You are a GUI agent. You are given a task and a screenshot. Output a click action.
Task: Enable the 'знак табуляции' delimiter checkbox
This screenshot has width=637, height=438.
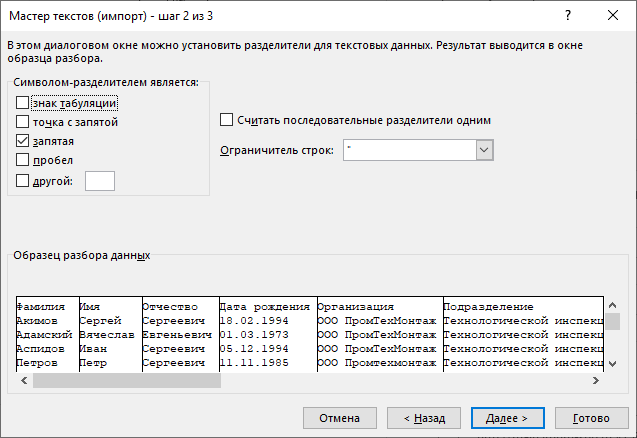(x=23, y=102)
